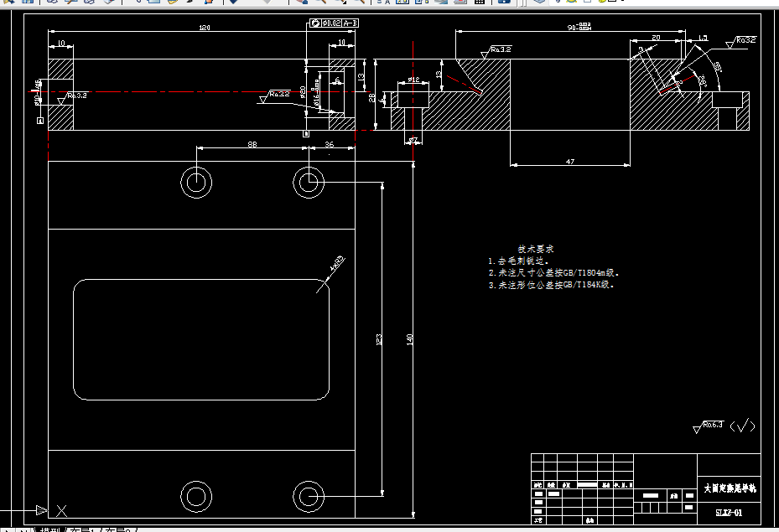Pick the 47 slot width dimension
Viewport: 779px width, 532px height.
tap(570, 162)
